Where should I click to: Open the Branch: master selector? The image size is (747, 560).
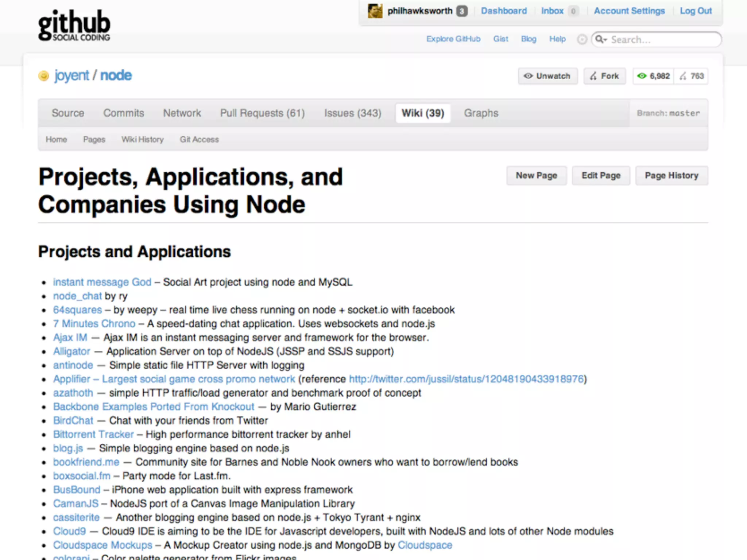coord(668,113)
